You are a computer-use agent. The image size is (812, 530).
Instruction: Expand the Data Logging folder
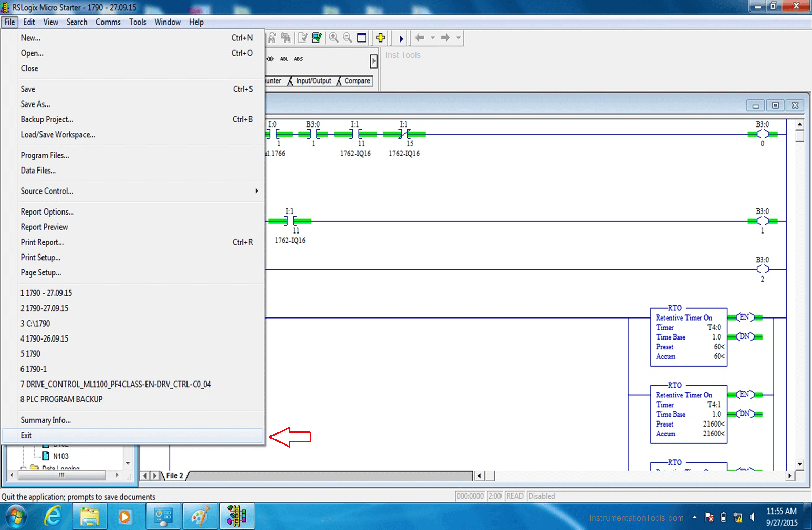(x=23, y=468)
